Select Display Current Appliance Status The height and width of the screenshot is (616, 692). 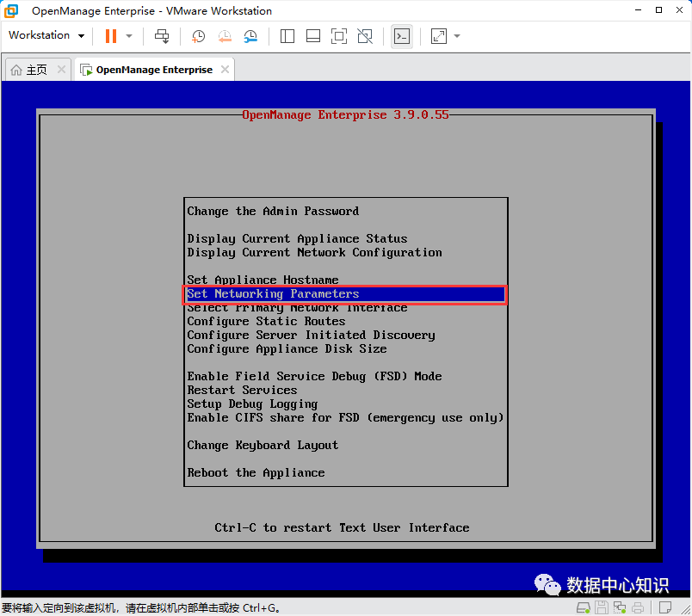pyautogui.click(x=297, y=238)
